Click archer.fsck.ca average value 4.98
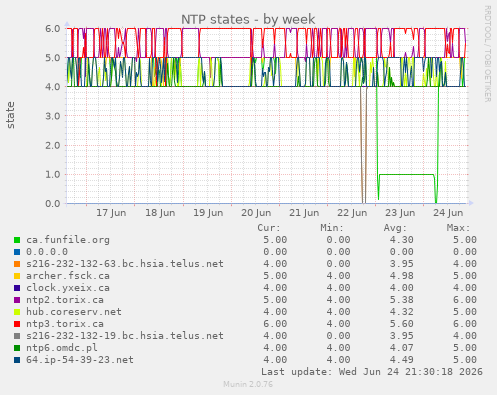This screenshot has height=395, width=497. (401, 276)
